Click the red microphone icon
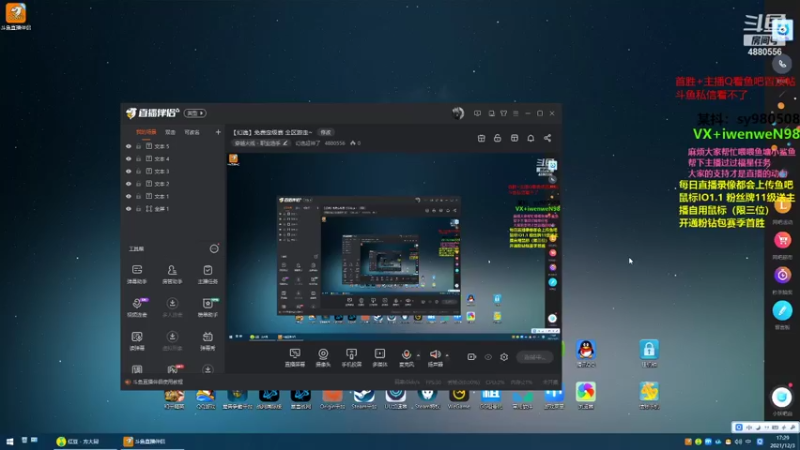This screenshot has height=450, width=800. coord(406,355)
